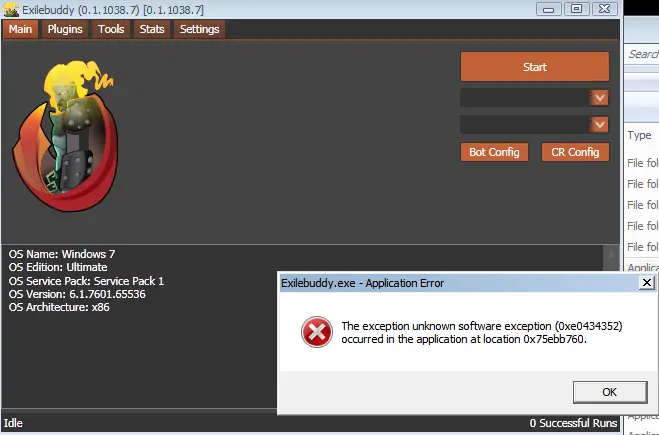Screen dimensions: 659x435
Task: Go to the Settings tab
Action: click(200, 29)
